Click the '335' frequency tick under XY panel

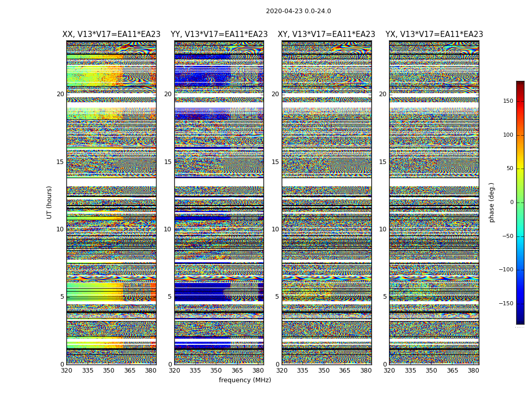click(302, 371)
